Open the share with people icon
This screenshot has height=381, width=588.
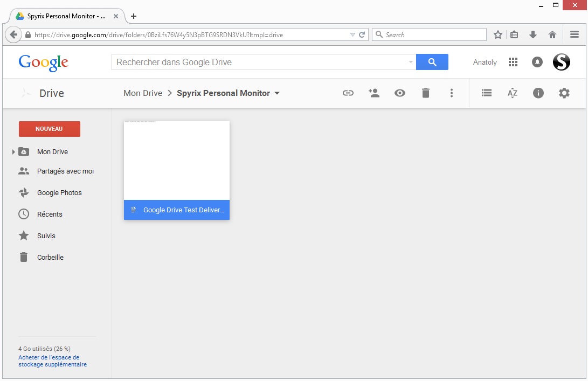[373, 93]
